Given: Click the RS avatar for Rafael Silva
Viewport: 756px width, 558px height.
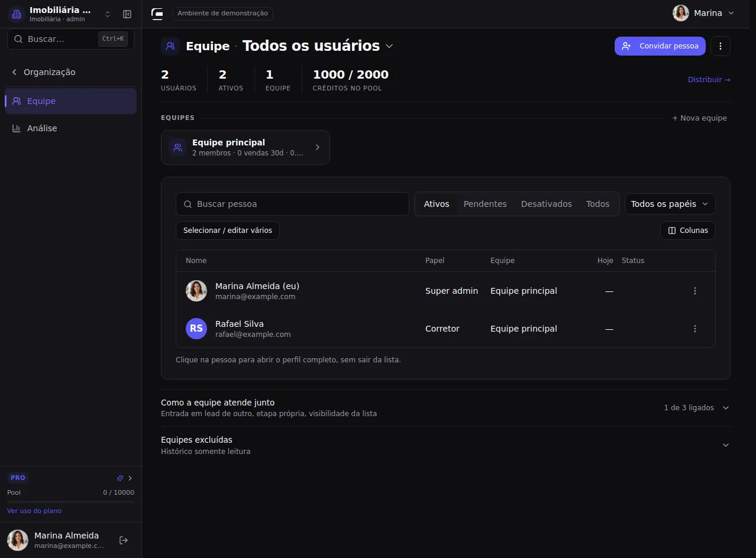Looking at the screenshot, I should 196,329.
